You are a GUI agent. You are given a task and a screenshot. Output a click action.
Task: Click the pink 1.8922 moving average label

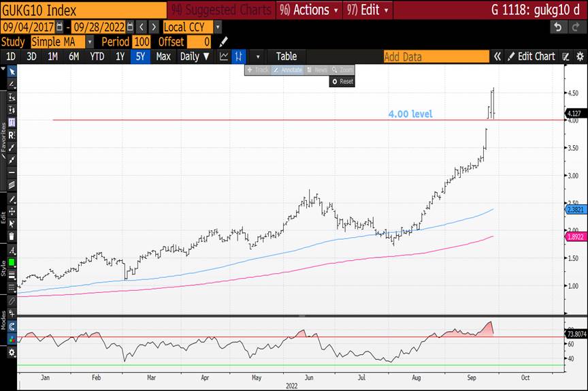tap(576, 237)
